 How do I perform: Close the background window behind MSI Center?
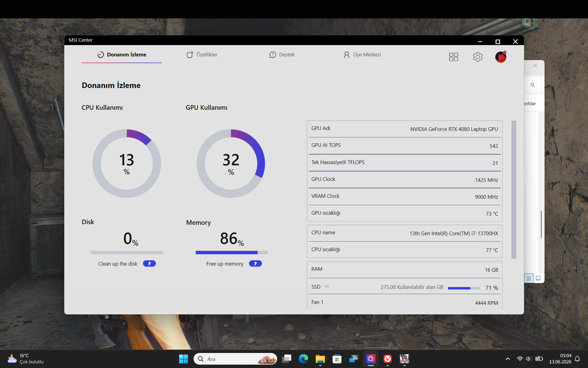click(x=535, y=66)
